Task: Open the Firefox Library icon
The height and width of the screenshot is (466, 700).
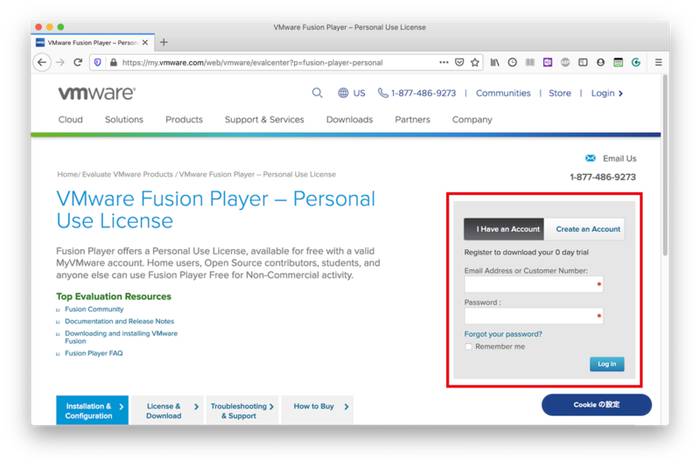Action: (495, 62)
